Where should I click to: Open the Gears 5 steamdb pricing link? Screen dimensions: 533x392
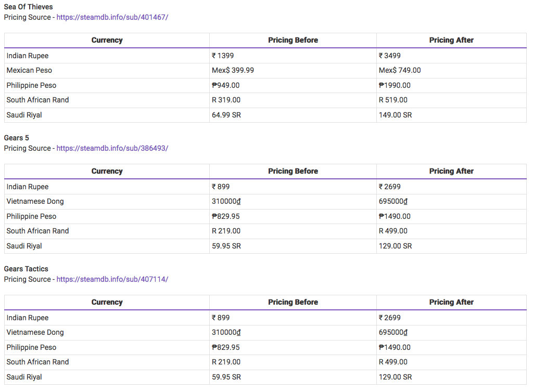[x=112, y=148]
